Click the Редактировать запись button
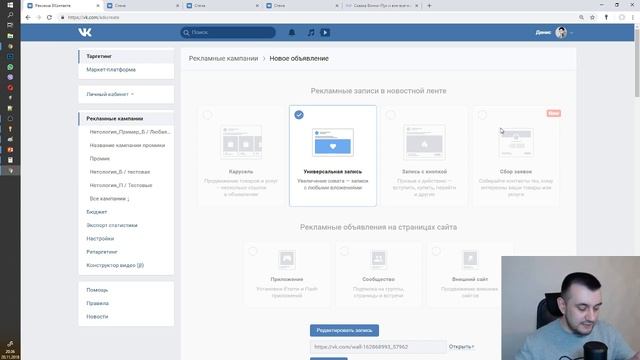 tap(344, 330)
